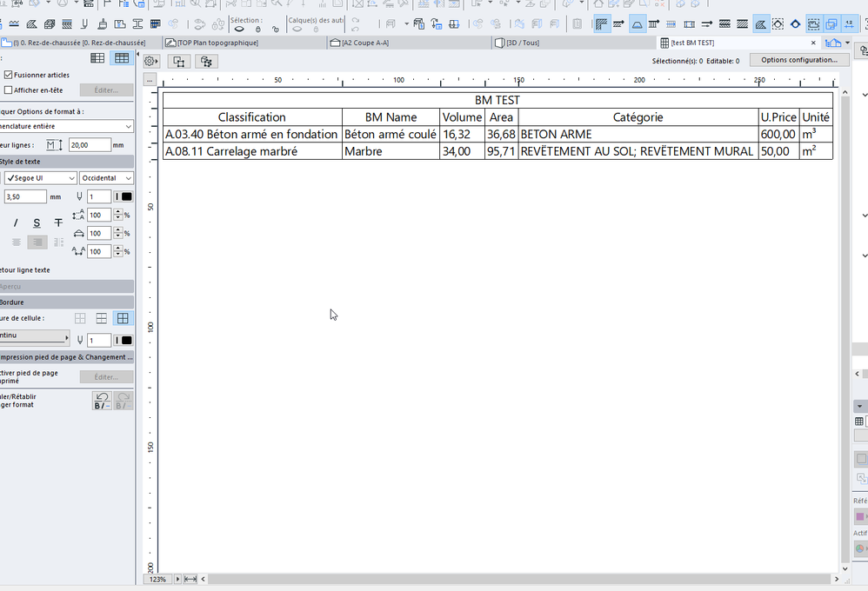
Task: Click the undo format change icon
Action: (x=102, y=401)
